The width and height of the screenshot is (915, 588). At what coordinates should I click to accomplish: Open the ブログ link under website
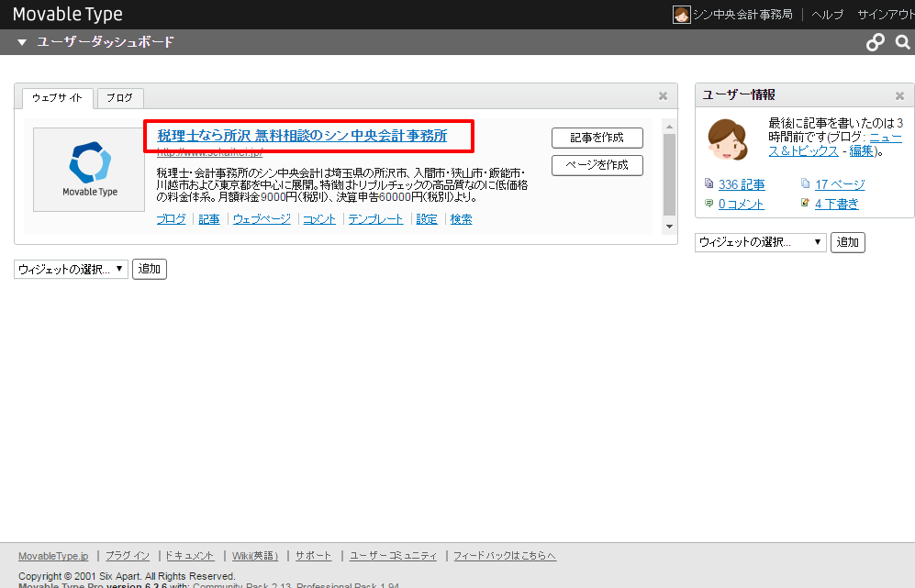click(x=171, y=218)
